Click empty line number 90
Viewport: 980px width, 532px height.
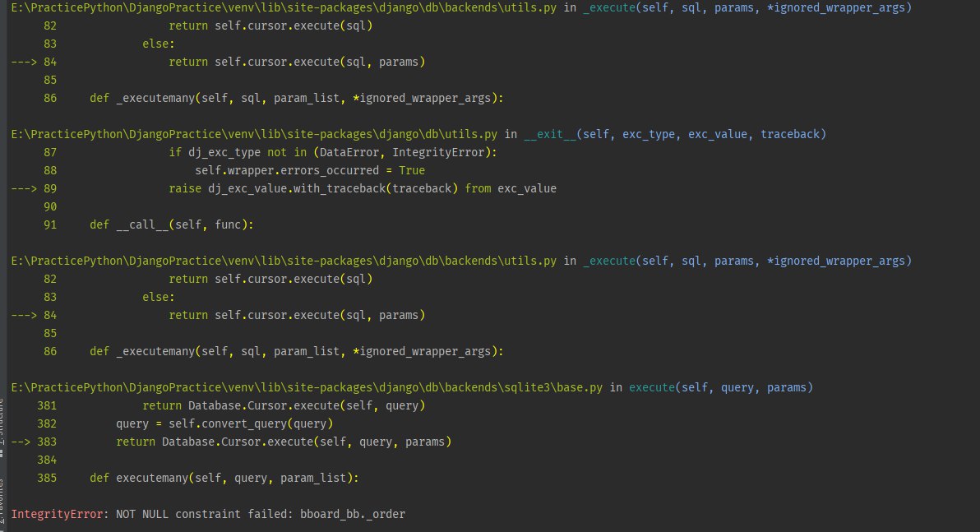click(50, 207)
